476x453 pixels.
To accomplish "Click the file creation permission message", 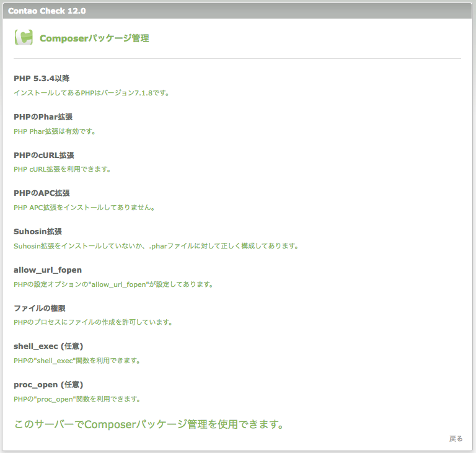I will 93,322.
